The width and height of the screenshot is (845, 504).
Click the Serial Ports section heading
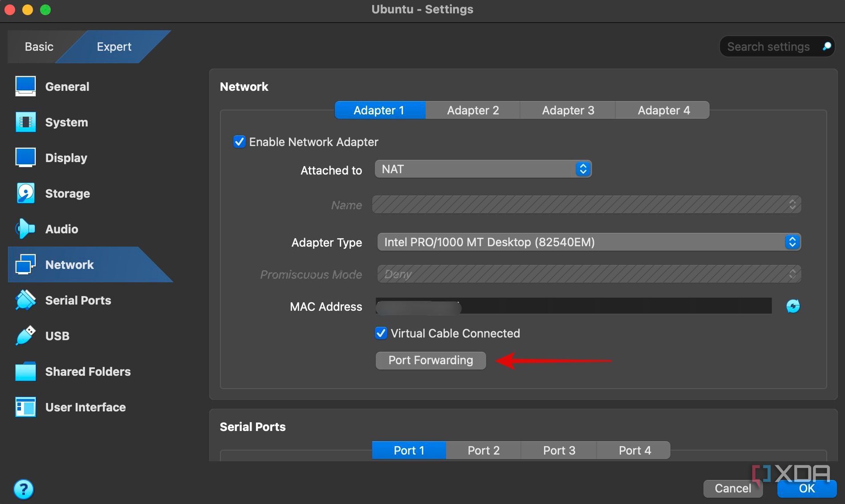252,427
